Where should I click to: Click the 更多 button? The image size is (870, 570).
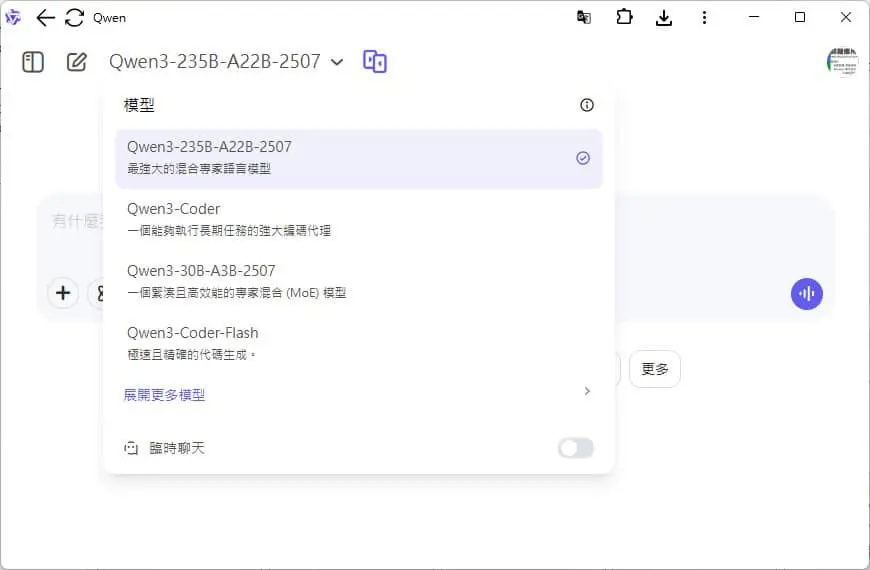[655, 369]
